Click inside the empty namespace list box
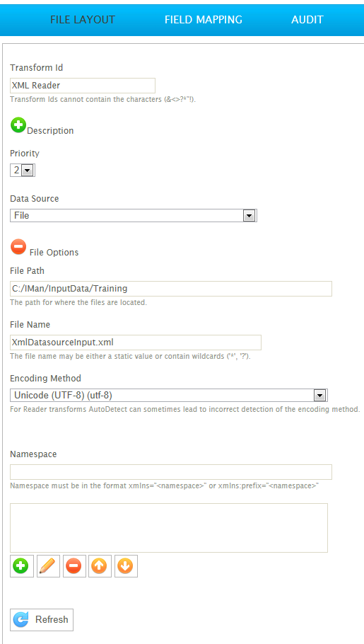 point(169,528)
